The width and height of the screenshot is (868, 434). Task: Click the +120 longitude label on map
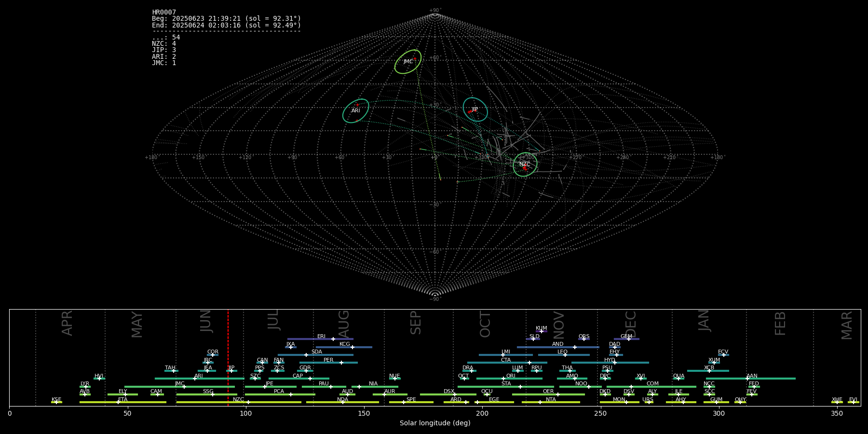(x=245, y=158)
